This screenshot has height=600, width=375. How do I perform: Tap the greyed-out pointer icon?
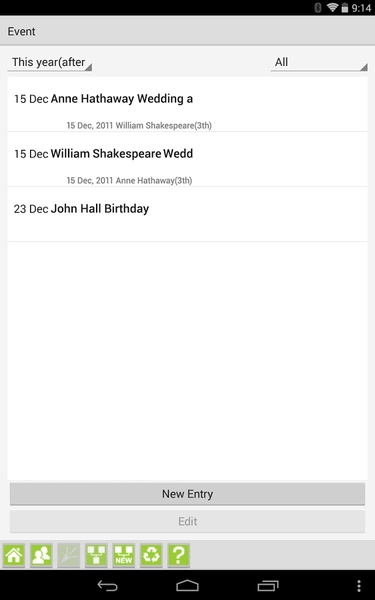coord(69,555)
